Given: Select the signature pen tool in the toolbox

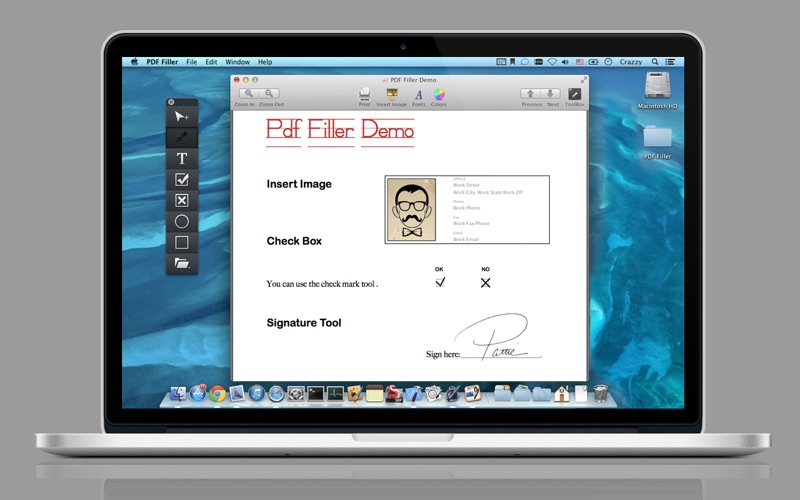Looking at the screenshot, I should [182, 137].
